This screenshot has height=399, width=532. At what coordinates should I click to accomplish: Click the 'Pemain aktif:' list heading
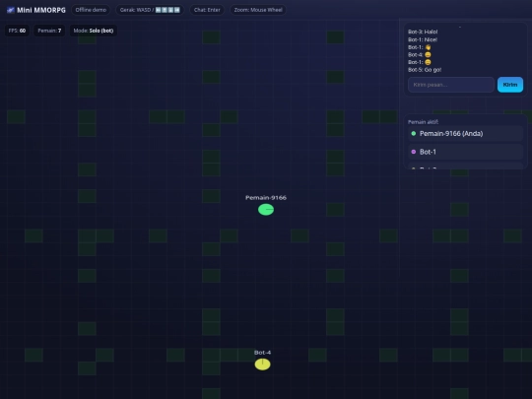pos(423,122)
